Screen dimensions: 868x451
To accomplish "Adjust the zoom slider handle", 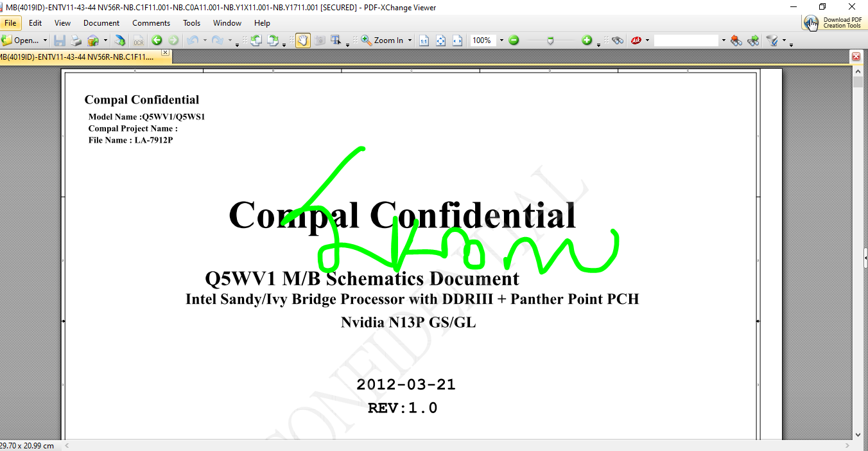I will pyautogui.click(x=550, y=40).
